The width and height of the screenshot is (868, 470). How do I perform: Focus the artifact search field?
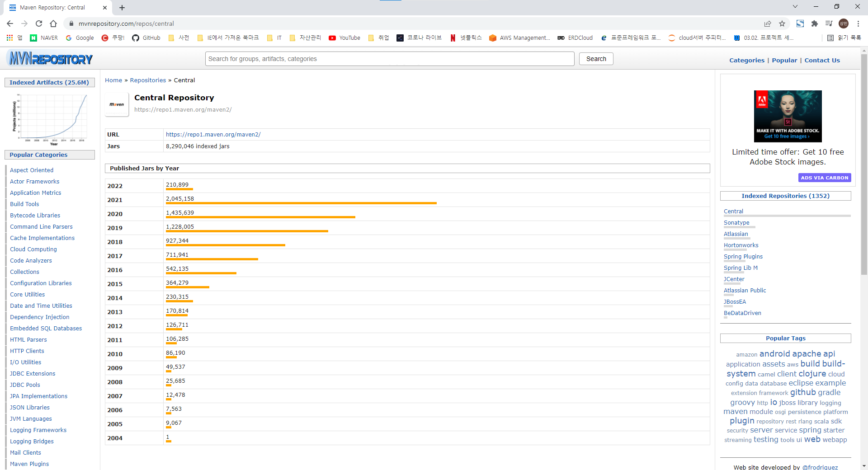389,59
